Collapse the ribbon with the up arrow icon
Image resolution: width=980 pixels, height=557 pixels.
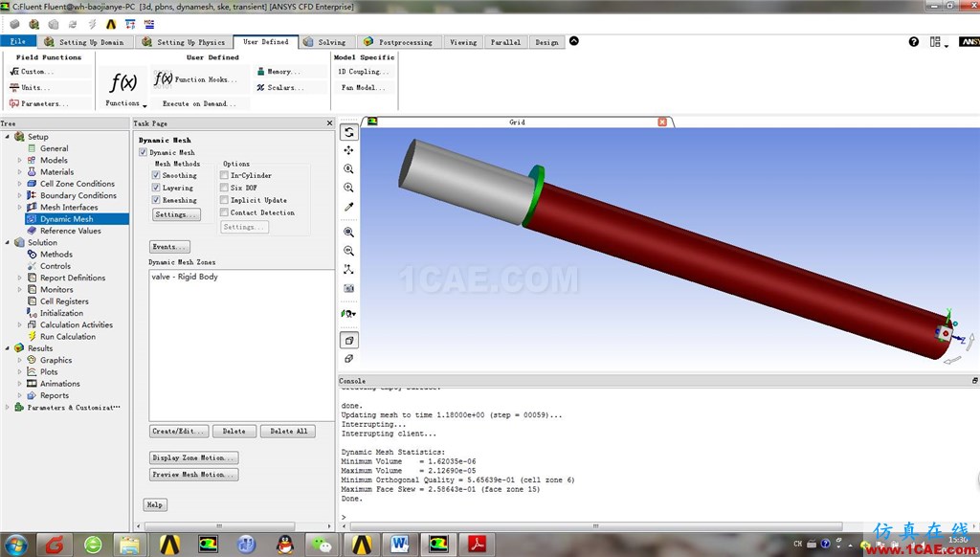pyautogui.click(x=574, y=40)
